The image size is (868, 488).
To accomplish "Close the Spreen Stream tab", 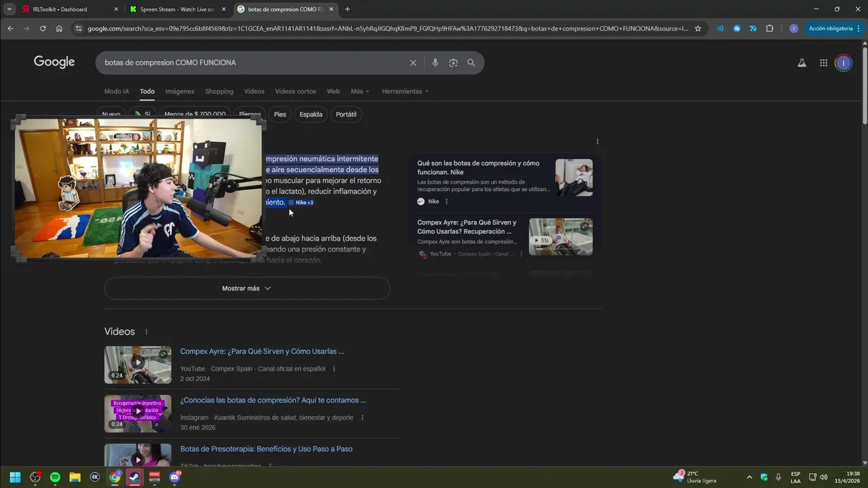I will pos(224,9).
